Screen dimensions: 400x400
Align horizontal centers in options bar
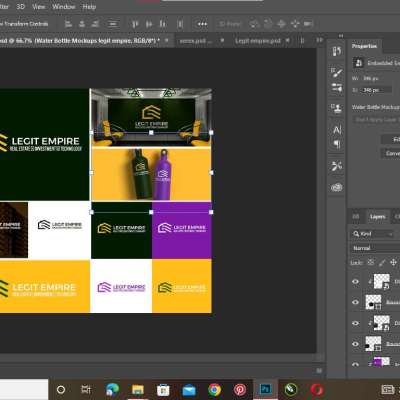tap(82, 24)
